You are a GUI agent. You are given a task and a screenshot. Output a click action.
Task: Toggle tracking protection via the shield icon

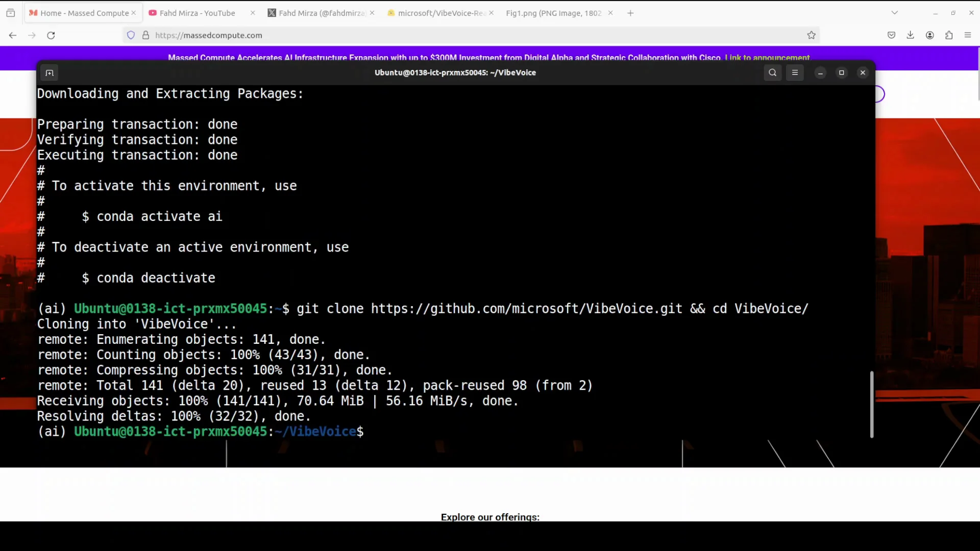131,35
